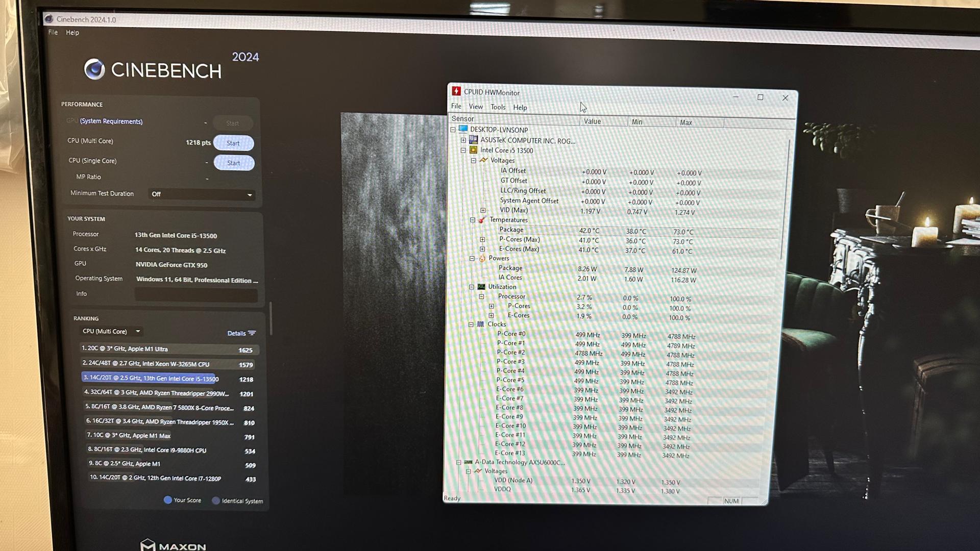Open the System Requirements link
The width and height of the screenshot is (980, 551).
[111, 121]
